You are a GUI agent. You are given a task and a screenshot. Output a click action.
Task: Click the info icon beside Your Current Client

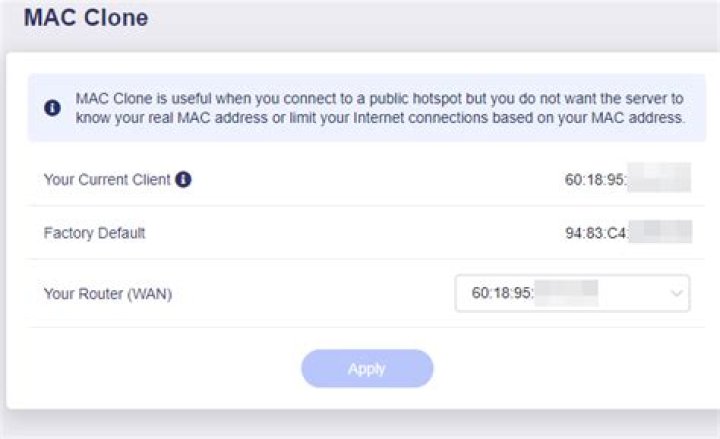pos(183,179)
